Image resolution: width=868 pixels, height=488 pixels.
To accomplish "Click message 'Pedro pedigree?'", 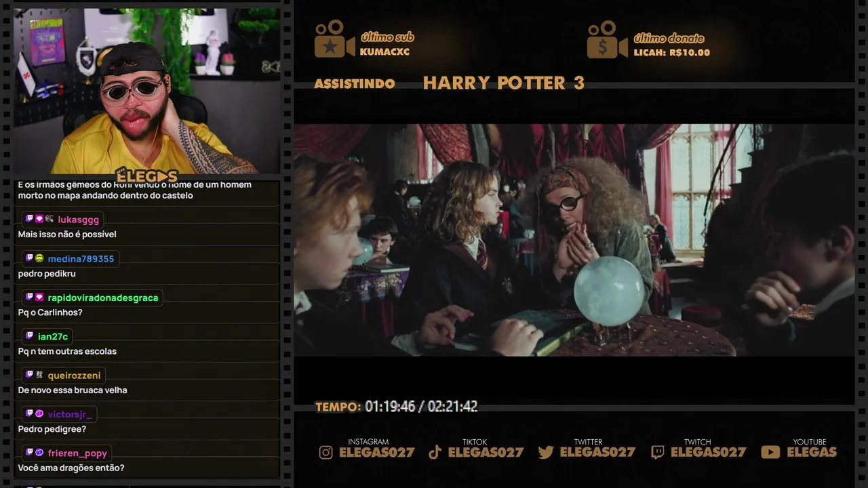I will 52,429.
